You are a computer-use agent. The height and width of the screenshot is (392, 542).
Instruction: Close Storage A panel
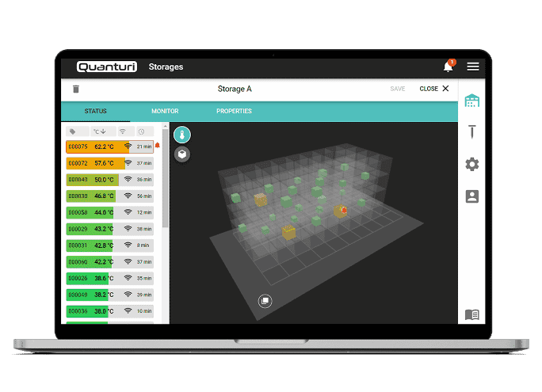pyautogui.click(x=434, y=89)
